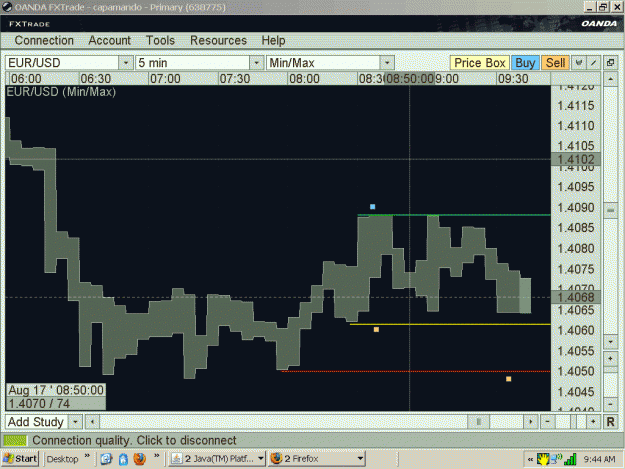Screen dimensions: 625x469
Task: Open the Help menu
Action: point(273,41)
